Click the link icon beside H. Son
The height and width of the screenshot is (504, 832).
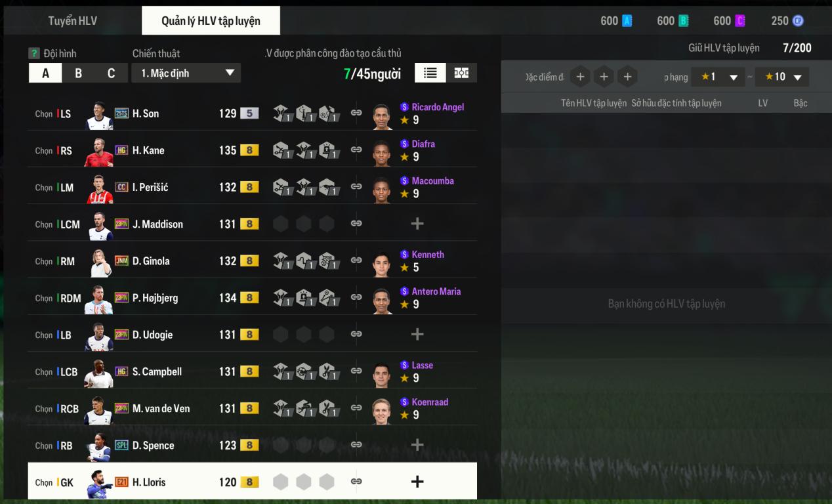(356, 113)
